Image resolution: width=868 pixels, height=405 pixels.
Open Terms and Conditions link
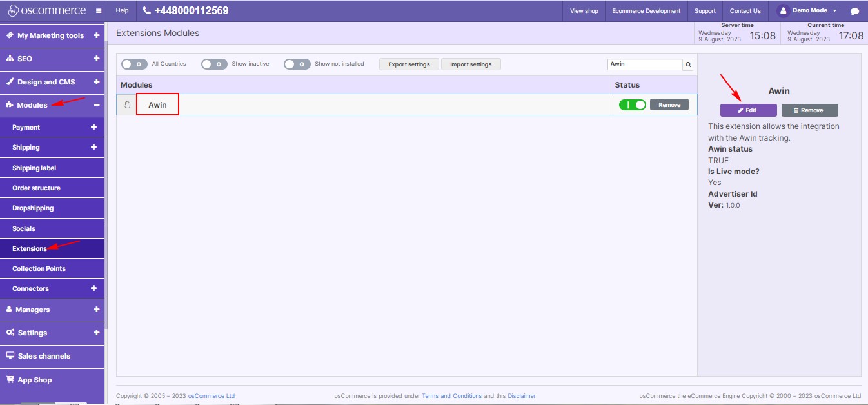(x=451, y=396)
